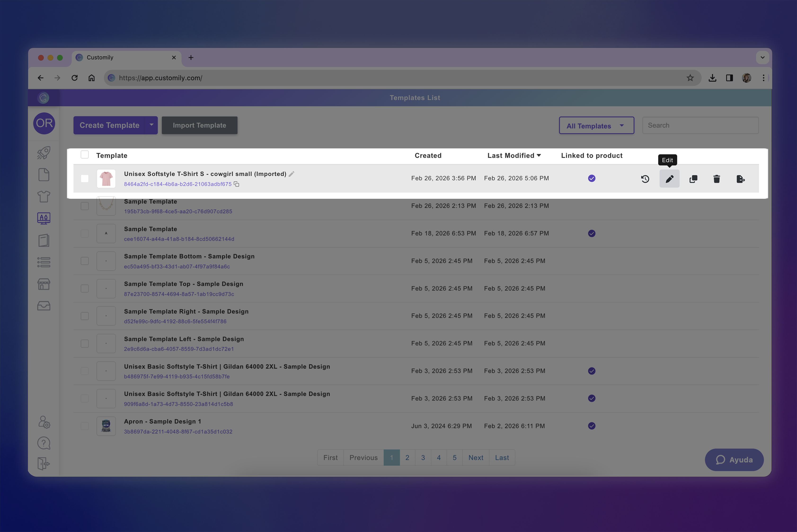Toggle Last Modified sort arrow

[539, 155]
